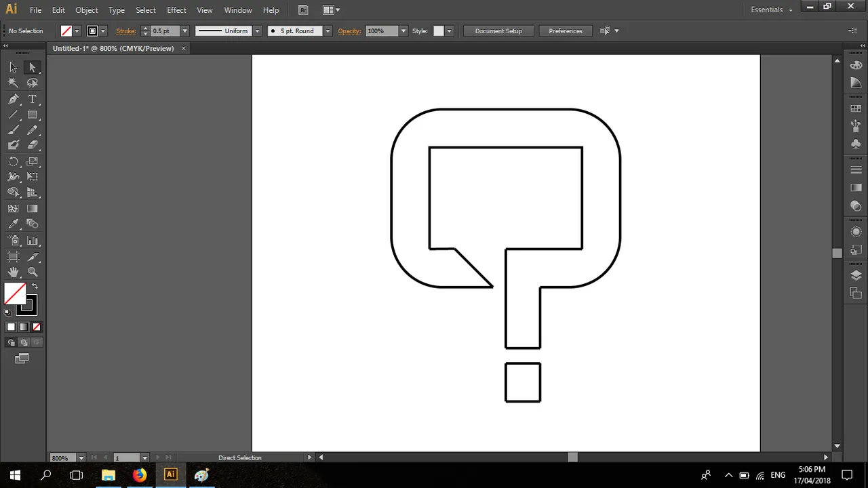Select the Eraser tool

[32, 145]
